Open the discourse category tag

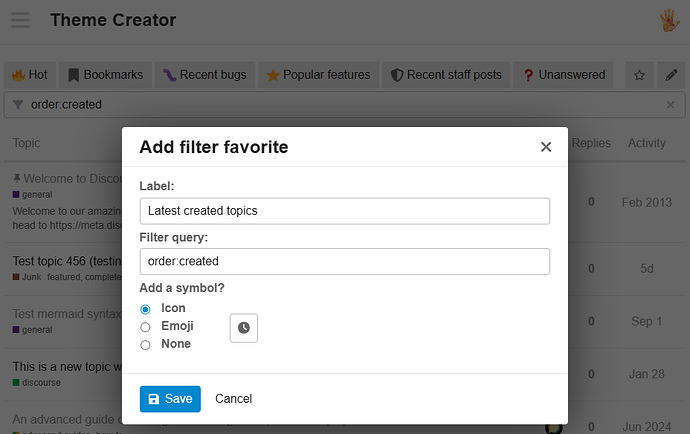(37, 383)
